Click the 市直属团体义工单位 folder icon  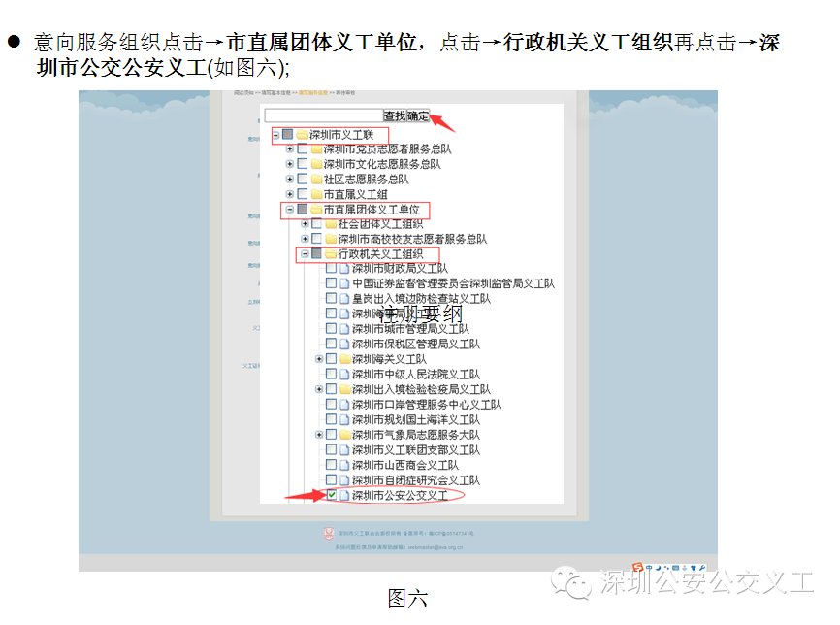point(318,209)
